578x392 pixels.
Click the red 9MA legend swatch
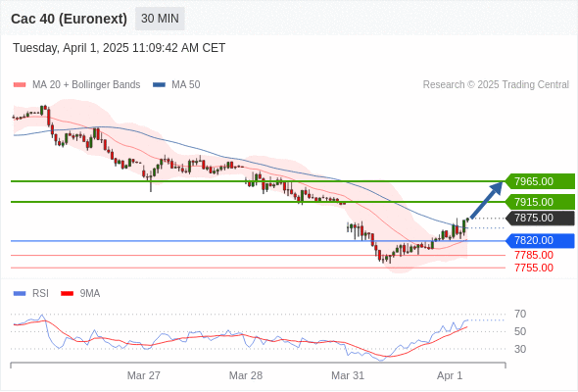pyautogui.click(x=67, y=294)
